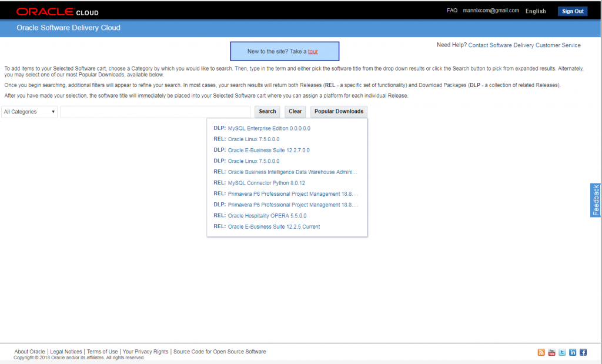Click the Clear button

coord(295,111)
